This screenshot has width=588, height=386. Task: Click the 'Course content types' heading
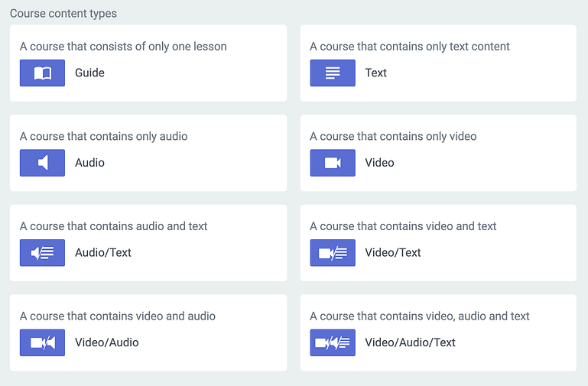pos(63,14)
